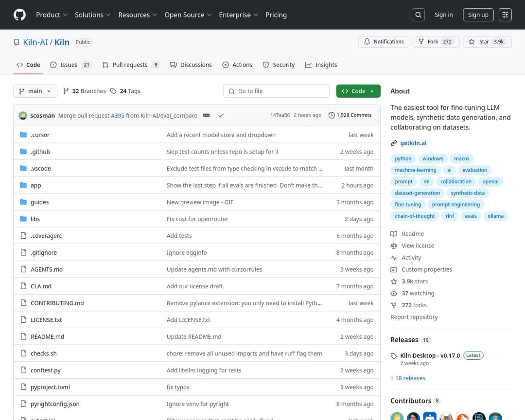Screen dimensions: 525x420
Task: Click scosman's avatar in the commit bar
Action: tap(23, 116)
